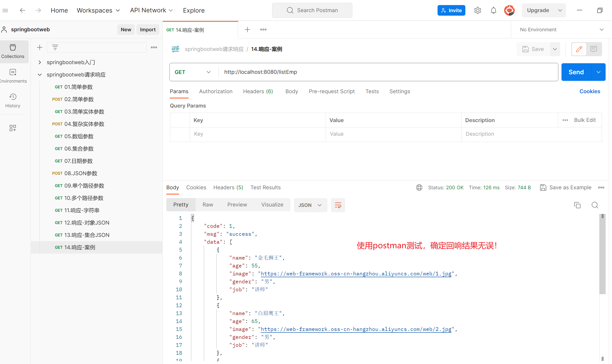Click the network globe icon
The width and height of the screenshot is (612, 364).
tap(419, 188)
